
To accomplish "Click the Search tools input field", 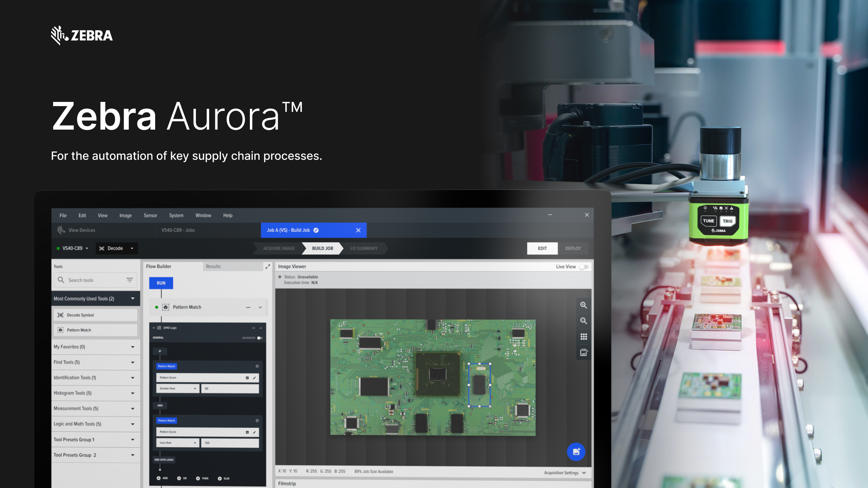I will click(x=95, y=280).
